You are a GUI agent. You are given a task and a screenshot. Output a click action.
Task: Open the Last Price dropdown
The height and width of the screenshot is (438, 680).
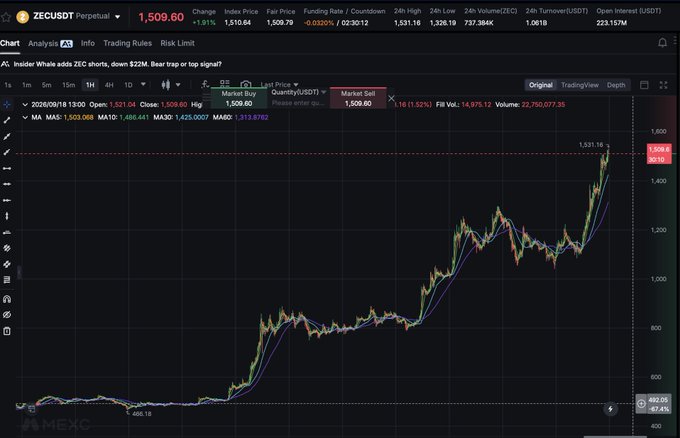[279, 85]
